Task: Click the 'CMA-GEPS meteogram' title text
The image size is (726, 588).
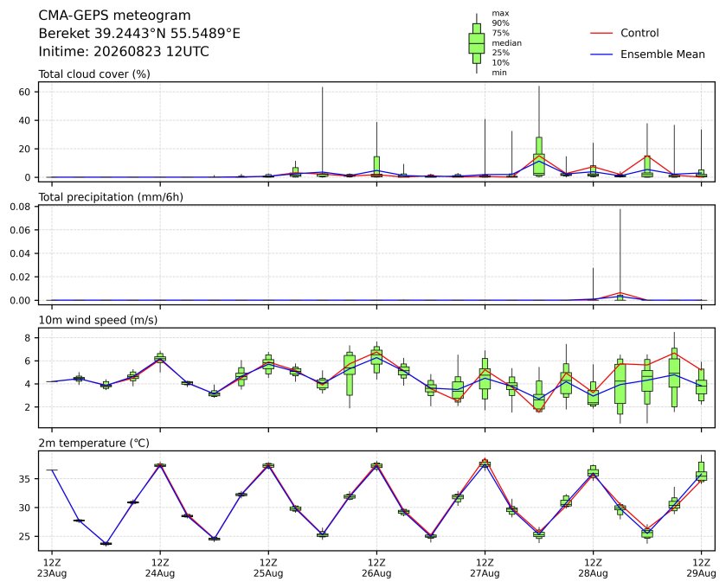Action: [x=114, y=16]
